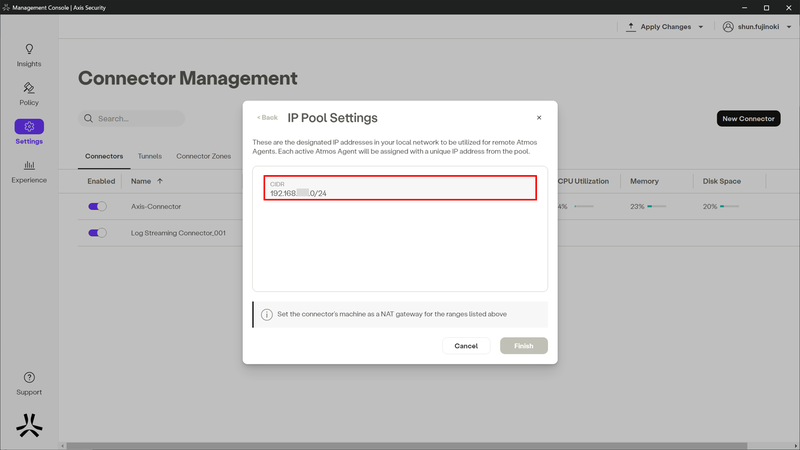
Task: Click the New Connector button
Action: (748, 118)
